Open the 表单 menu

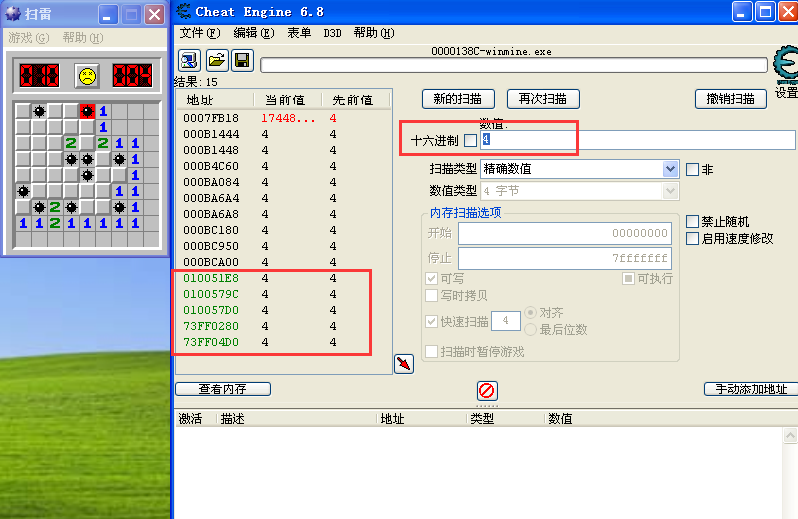[x=299, y=33]
